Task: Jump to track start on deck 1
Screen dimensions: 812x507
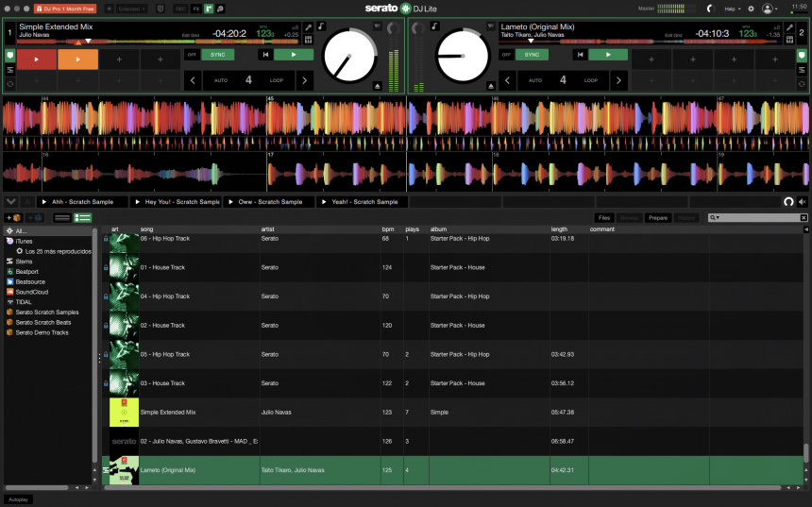Action: point(265,55)
